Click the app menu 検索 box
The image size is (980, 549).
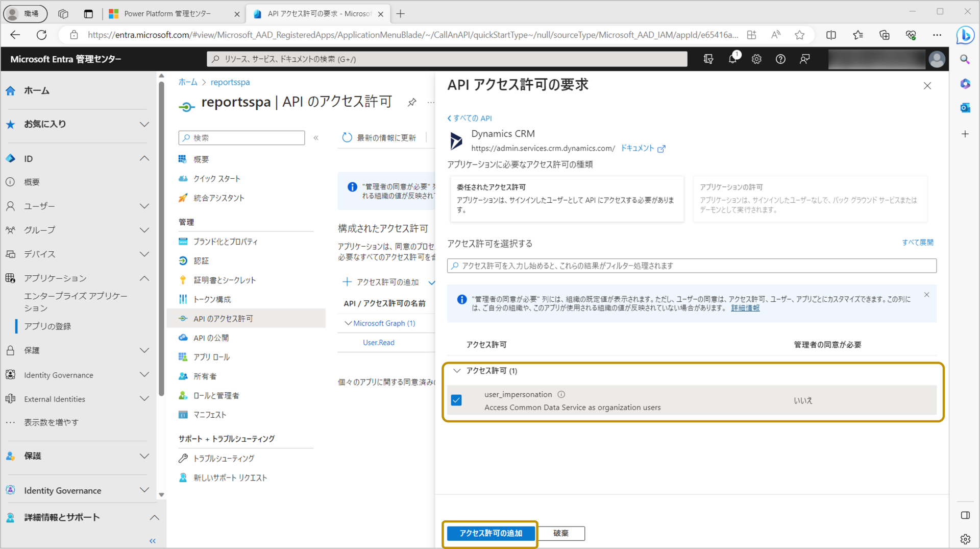(x=241, y=138)
